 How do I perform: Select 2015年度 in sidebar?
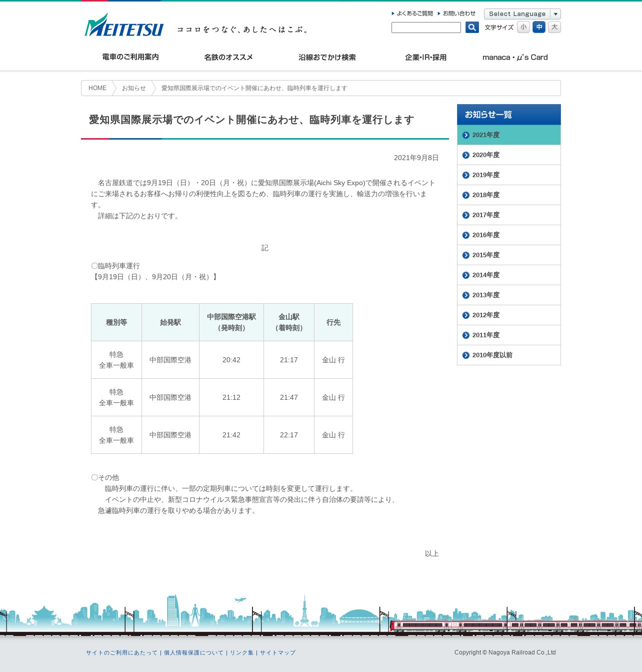coord(509,255)
